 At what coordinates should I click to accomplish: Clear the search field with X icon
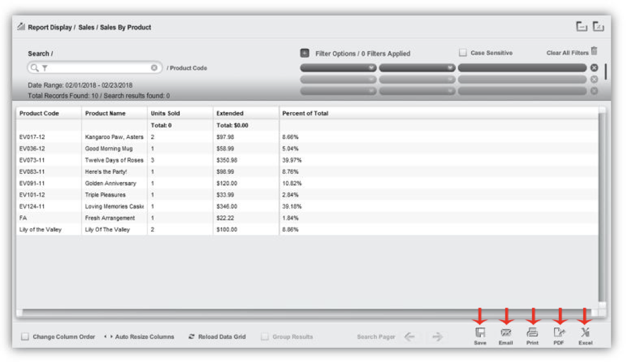coord(154,68)
